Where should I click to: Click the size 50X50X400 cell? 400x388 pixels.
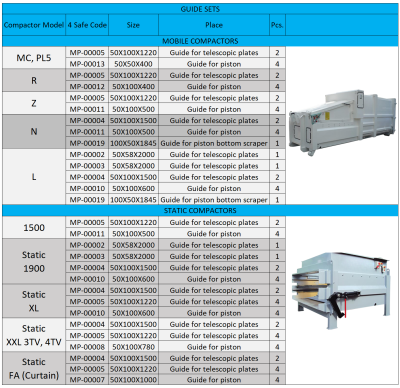point(133,64)
